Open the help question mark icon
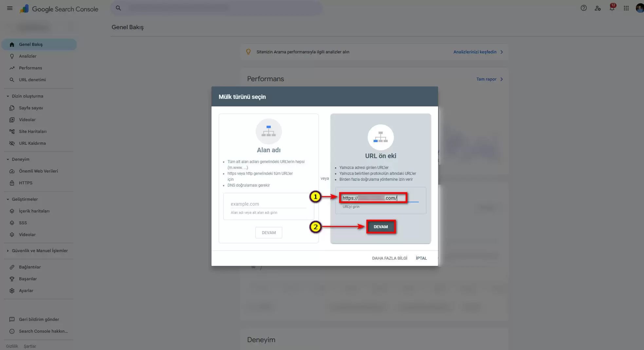 coord(583,8)
